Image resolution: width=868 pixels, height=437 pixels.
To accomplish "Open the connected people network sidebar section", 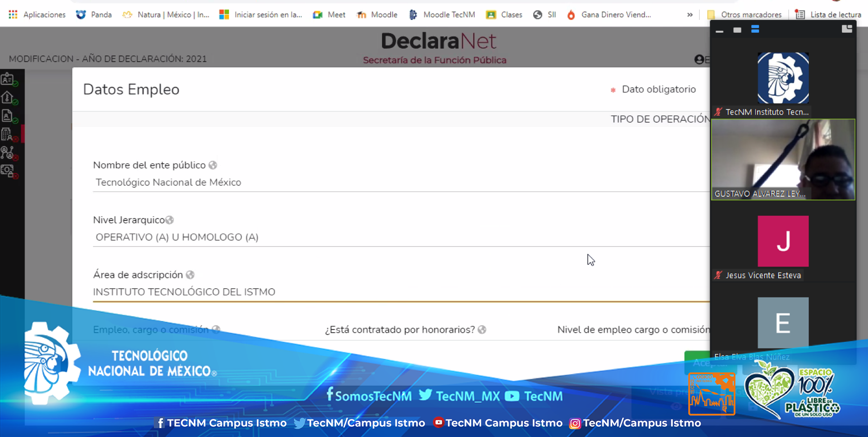I will (x=8, y=153).
